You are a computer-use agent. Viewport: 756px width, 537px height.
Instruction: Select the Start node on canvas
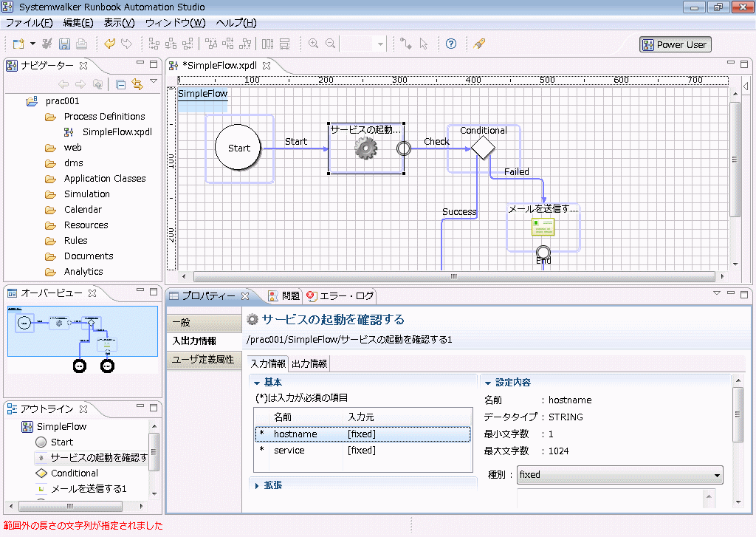click(239, 148)
